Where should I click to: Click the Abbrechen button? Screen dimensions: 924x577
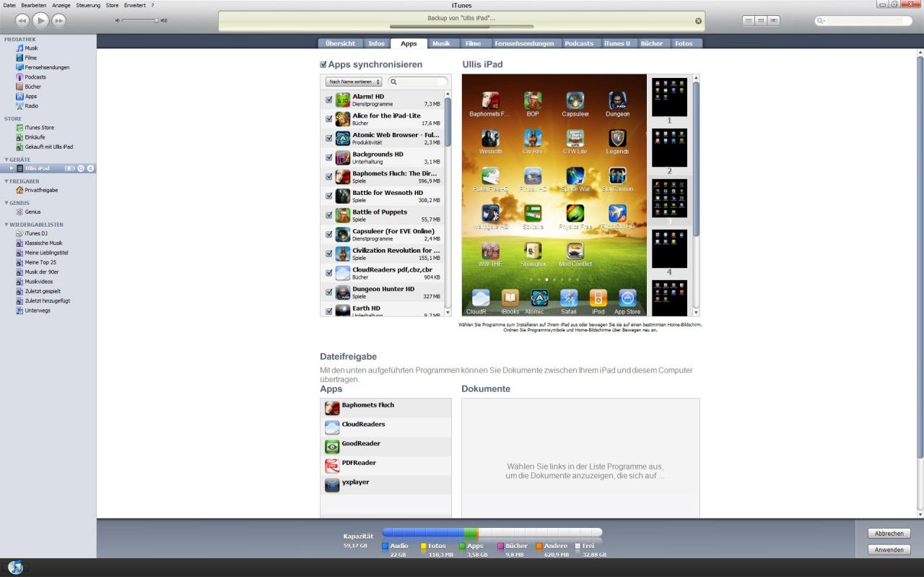pos(889,534)
